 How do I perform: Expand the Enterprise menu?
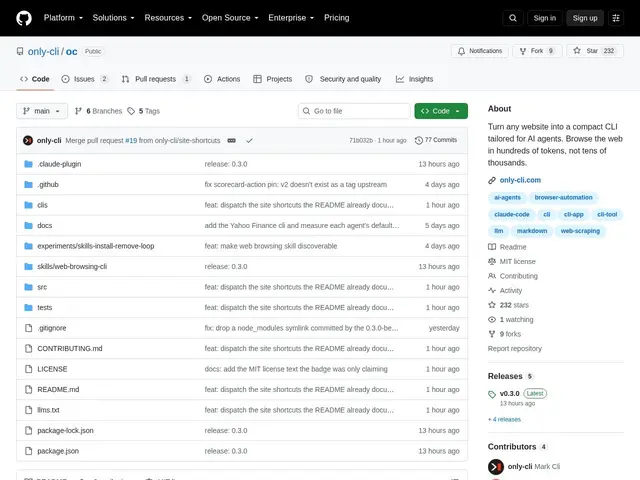point(291,18)
